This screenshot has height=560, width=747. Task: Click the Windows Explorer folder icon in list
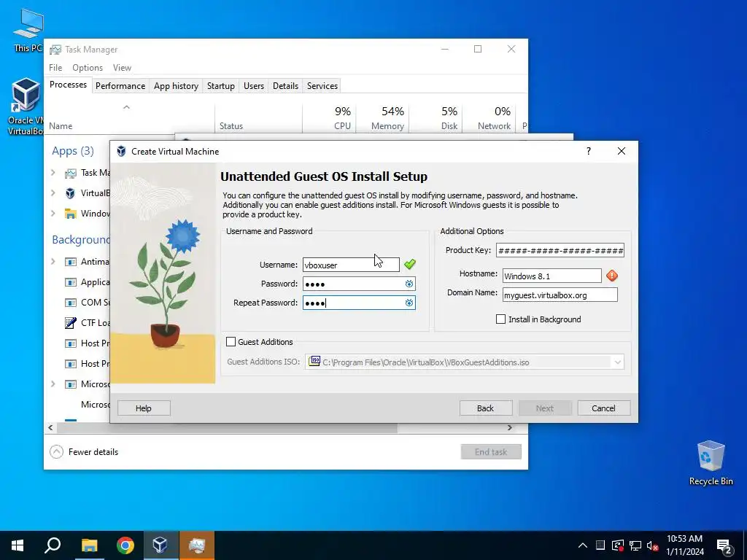point(71,214)
